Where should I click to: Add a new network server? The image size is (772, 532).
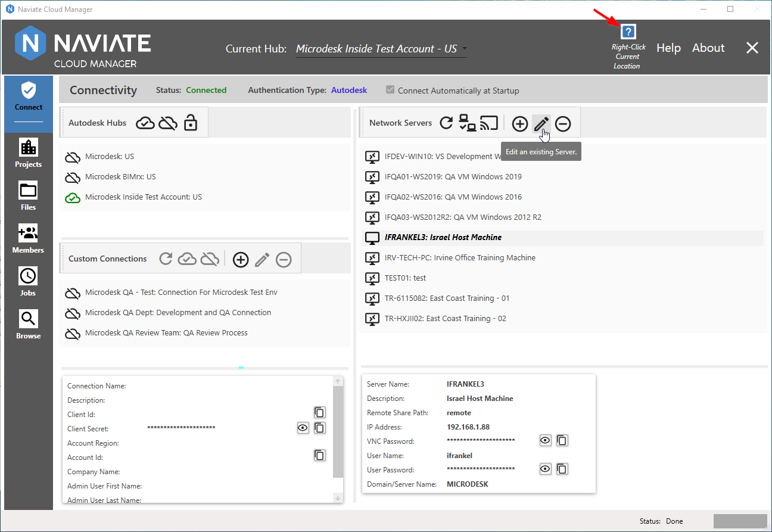click(x=520, y=123)
